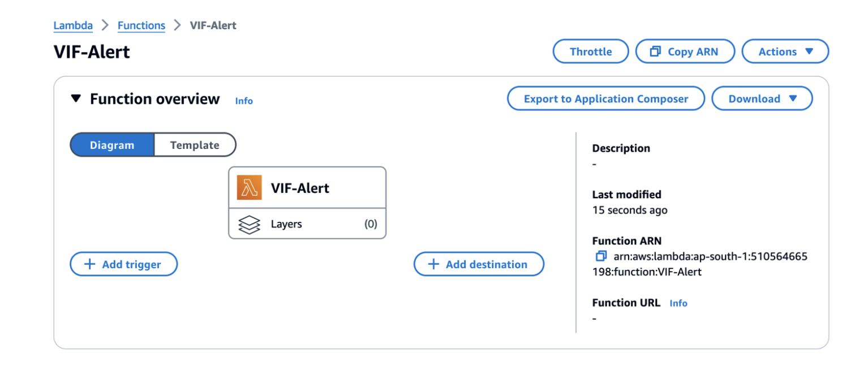Click the copy icon in Copy ARN button
Viewport: 868px width, 382px height.
[655, 51]
